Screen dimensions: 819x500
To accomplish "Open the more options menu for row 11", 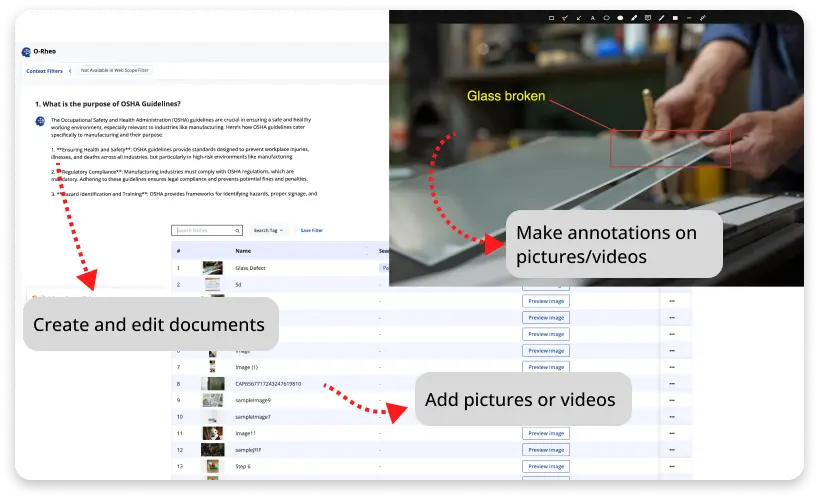I will click(671, 434).
